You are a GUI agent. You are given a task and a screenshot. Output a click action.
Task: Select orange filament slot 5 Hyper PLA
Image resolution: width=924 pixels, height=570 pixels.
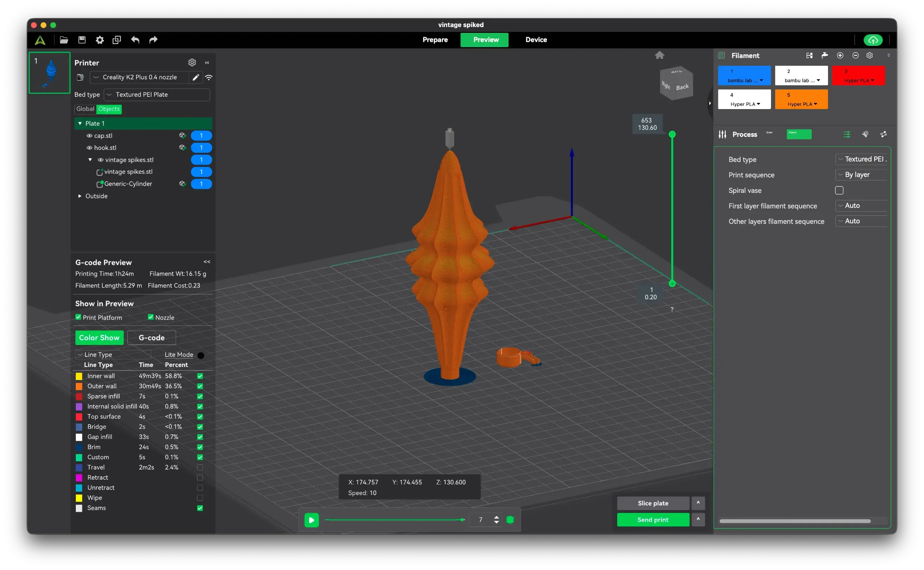801,100
